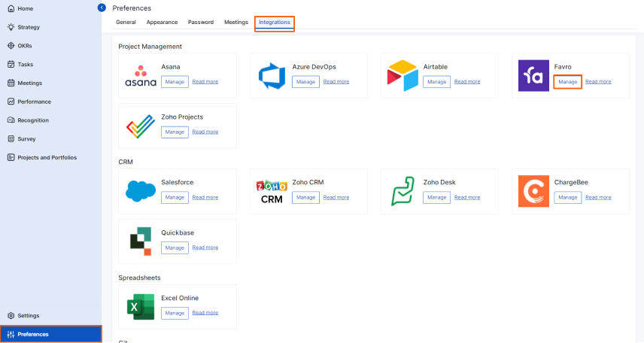
Task: Click the Airtable logo
Action: point(402,75)
